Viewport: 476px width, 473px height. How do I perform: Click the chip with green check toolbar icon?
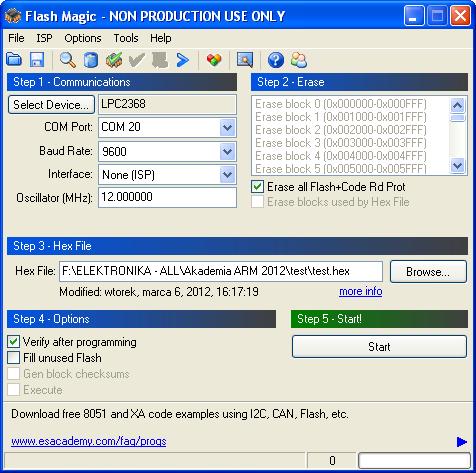114,60
